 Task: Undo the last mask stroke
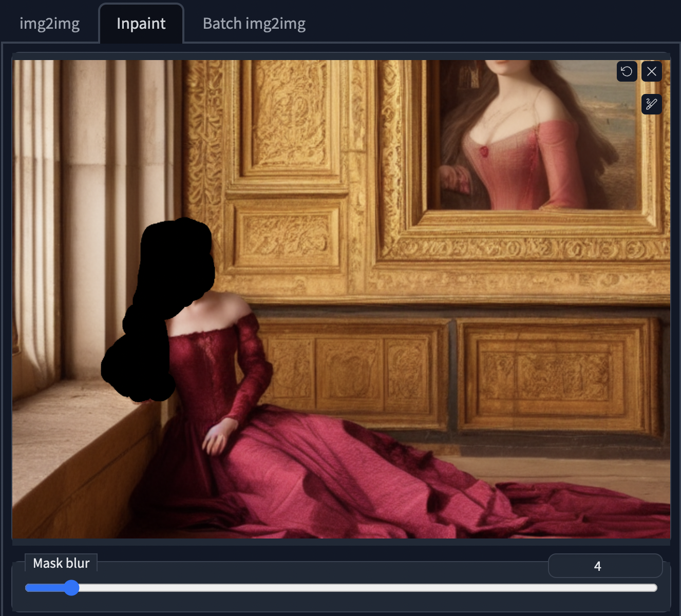(x=627, y=71)
